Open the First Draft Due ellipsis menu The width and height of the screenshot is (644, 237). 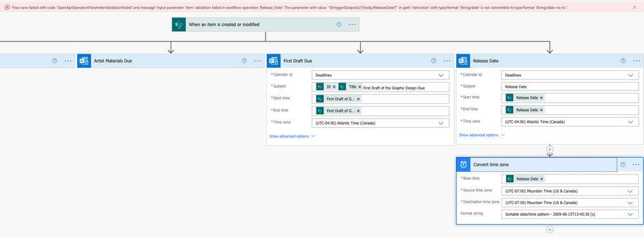click(447, 61)
